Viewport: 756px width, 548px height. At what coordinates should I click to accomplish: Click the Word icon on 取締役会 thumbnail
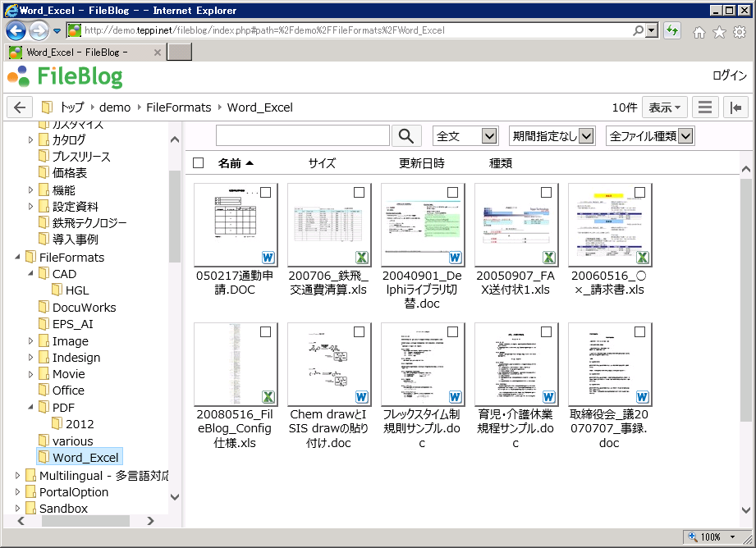coord(642,397)
